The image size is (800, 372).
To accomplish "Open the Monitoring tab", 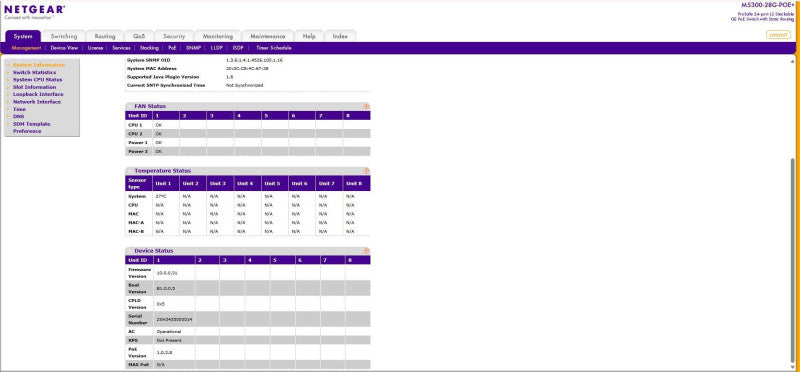I will [x=217, y=36].
